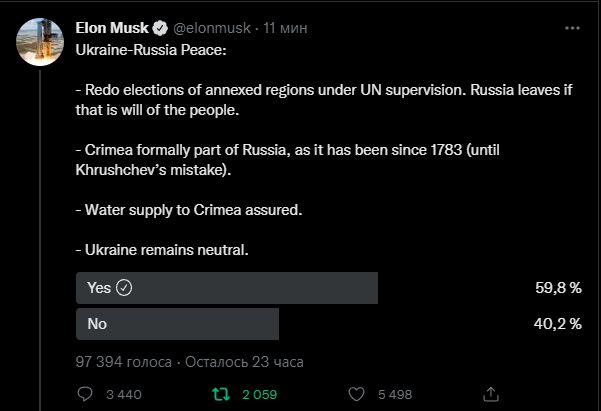Open Elon Musk's rocket profile picture
Image resolution: width=601 pixels, height=411 pixels.
pos(40,42)
